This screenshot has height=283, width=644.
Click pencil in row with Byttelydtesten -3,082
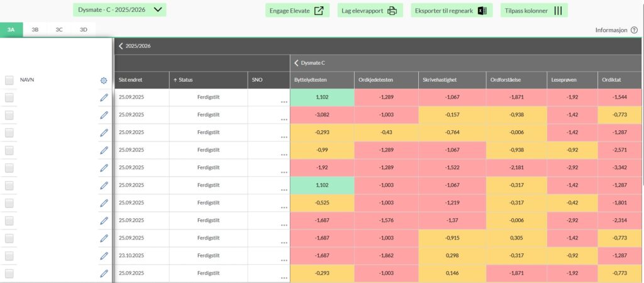click(x=104, y=115)
